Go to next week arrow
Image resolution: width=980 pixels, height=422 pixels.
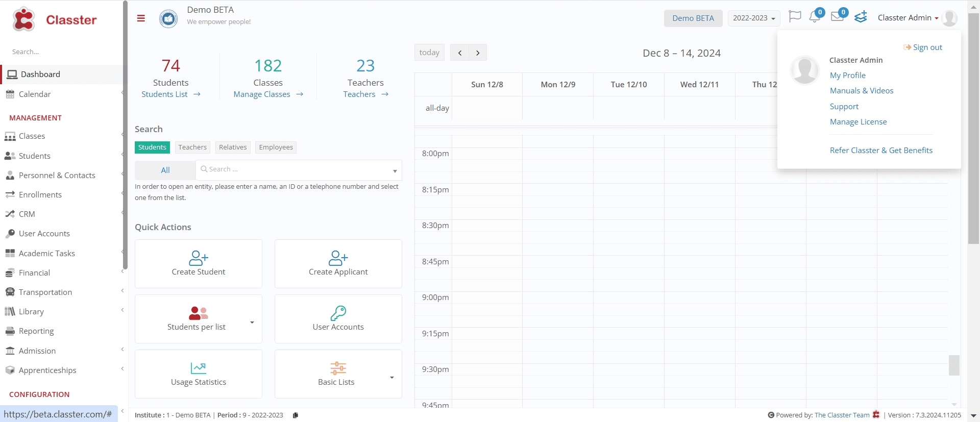click(478, 53)
